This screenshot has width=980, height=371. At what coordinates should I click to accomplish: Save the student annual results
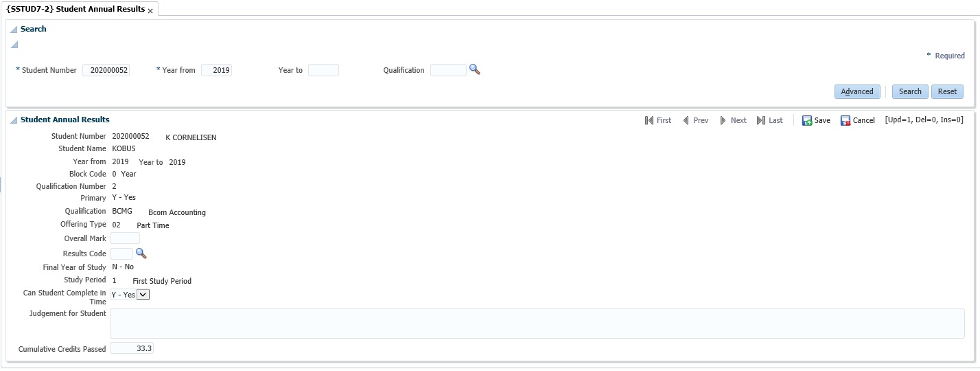pyautogui.click(x=815, y=120)
